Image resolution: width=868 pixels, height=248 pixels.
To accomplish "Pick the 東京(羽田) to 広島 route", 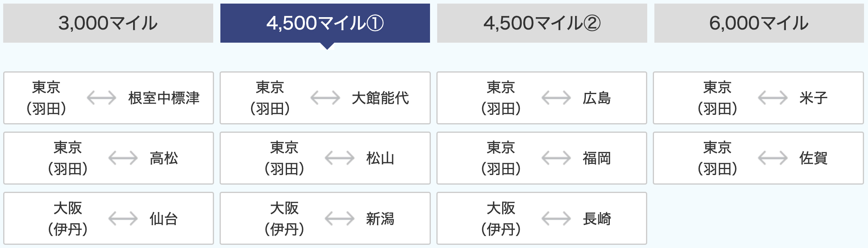I will [x=542, y=98].
